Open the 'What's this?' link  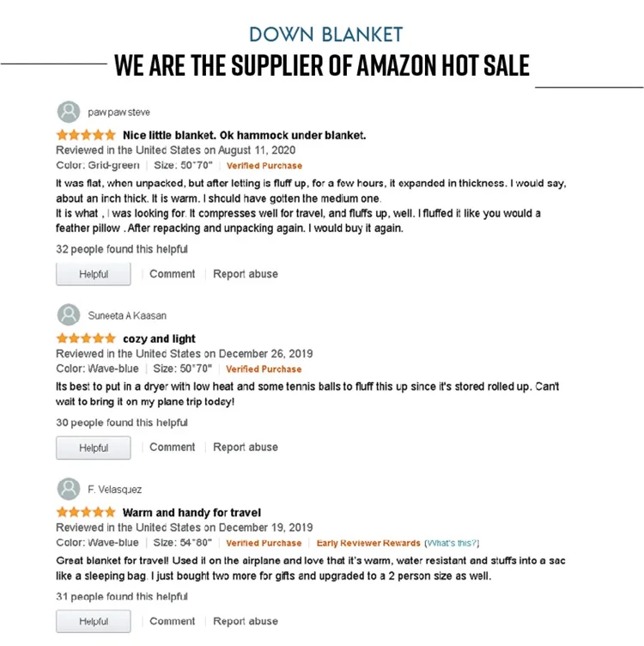453,543
